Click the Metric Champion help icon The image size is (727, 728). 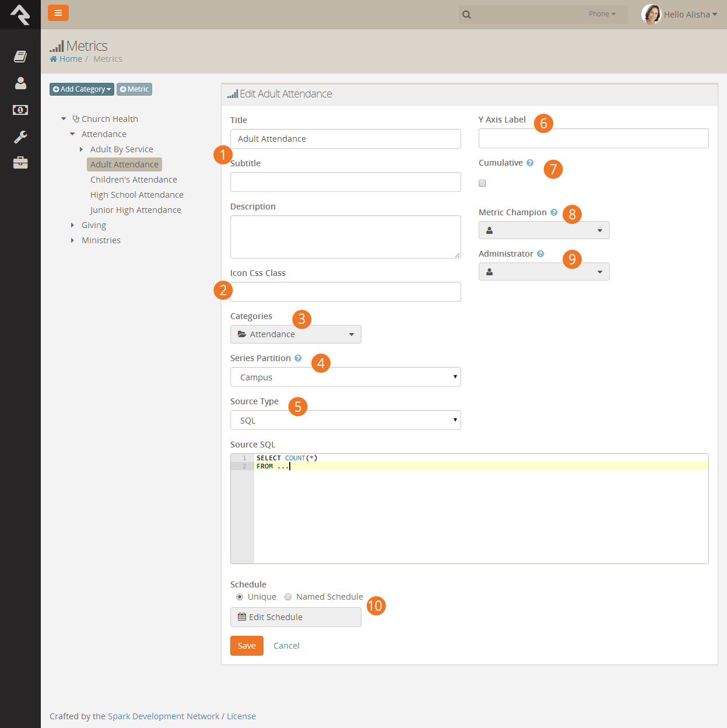click(554, 212)
